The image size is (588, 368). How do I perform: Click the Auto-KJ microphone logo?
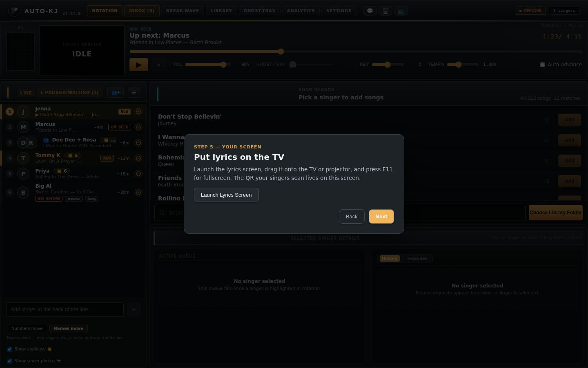point(14,11)
